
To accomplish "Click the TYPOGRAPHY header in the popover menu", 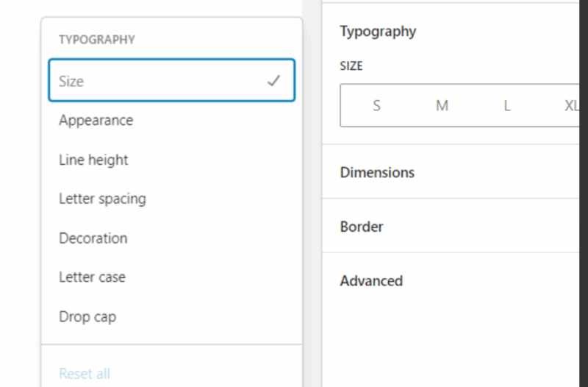I will (x=97, y=40).
